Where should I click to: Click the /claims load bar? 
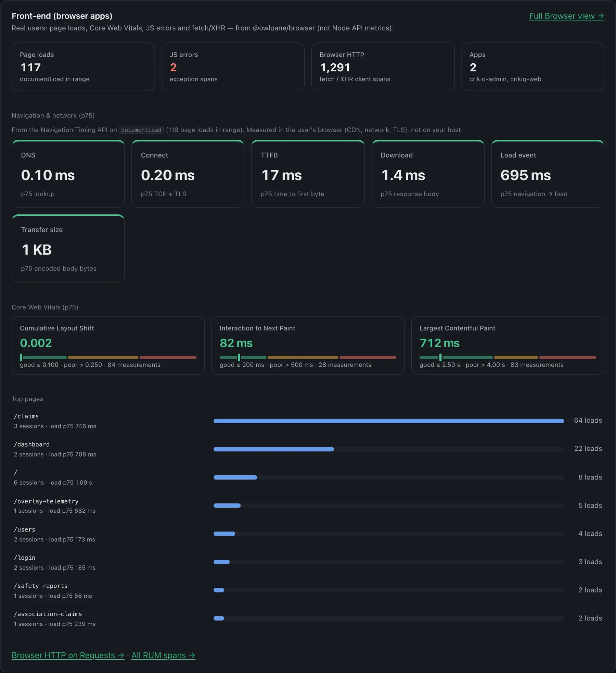389,421
